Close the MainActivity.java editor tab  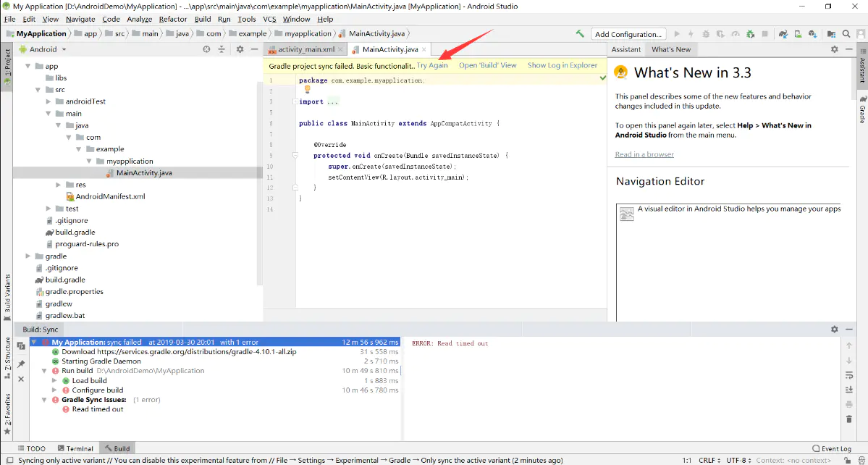tap(424, 49)
